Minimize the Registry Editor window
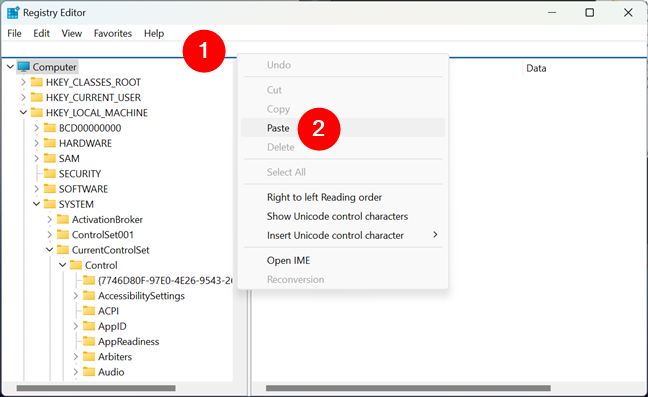This screenshot has width=648, height=397. tap(552, 13)
